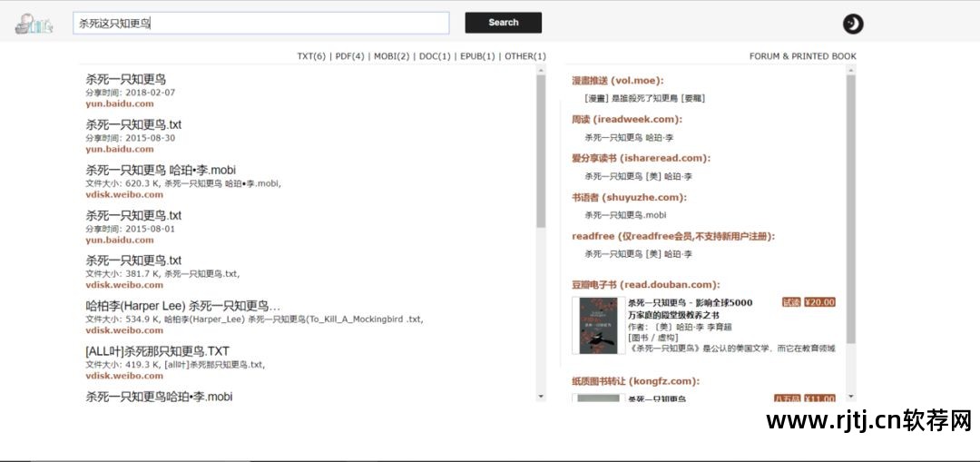Screen dimensions: 980x462
Task: Open 书语者 (shuyuzhe.com) heading
Action: [629, 198]
